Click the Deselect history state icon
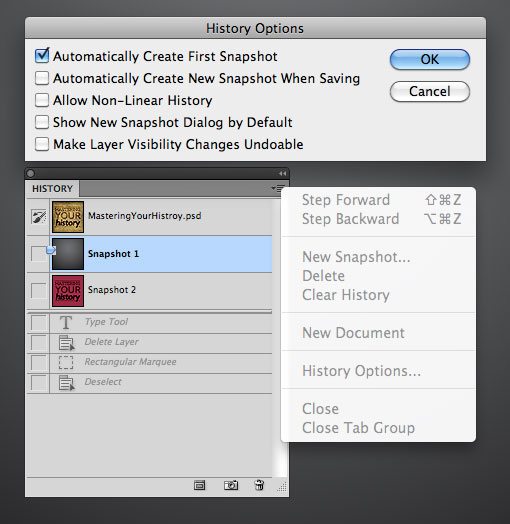The width and height of the screenshot is (510, 524). (x=66, y=383)
